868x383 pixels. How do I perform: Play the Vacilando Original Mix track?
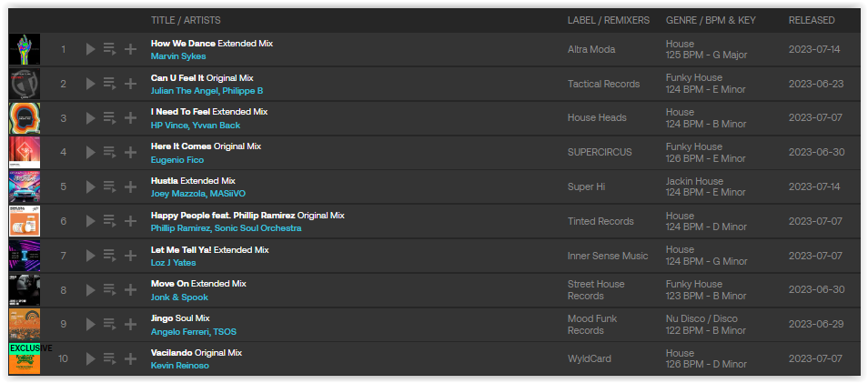[91, 358]
